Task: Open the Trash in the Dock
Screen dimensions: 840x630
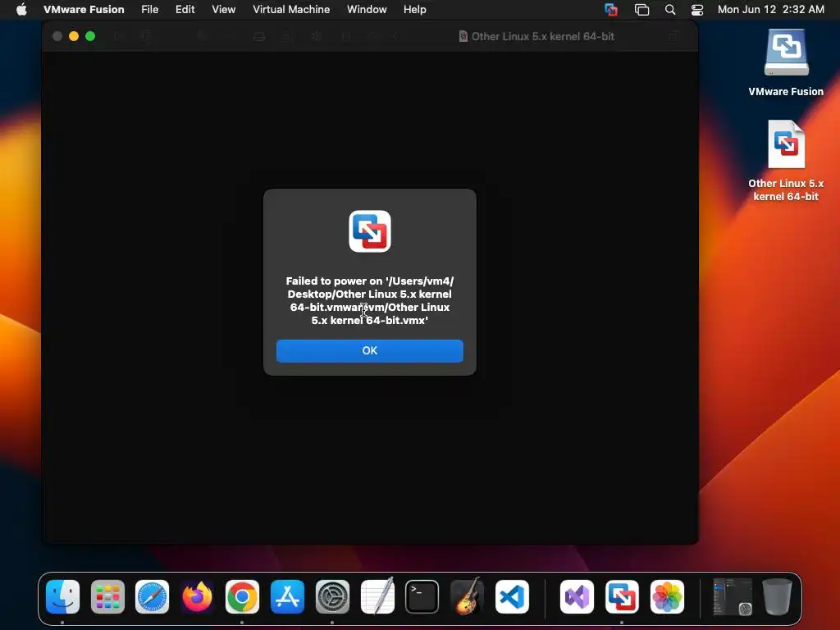Action: tap(777, 597)
